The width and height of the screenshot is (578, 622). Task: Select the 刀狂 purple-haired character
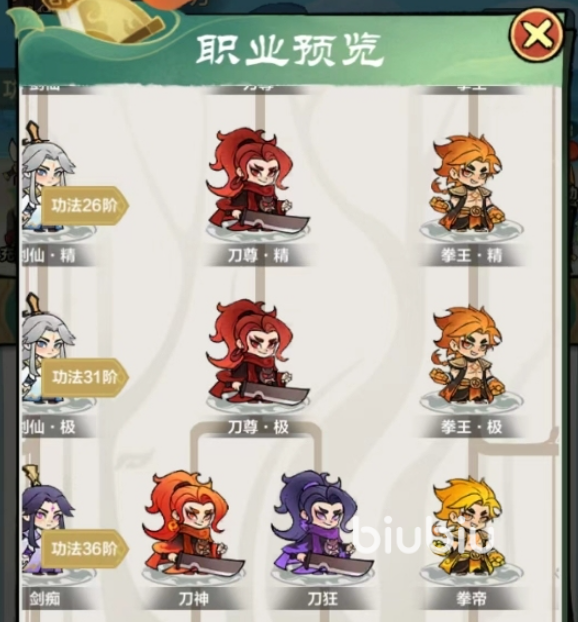click(x=322, y=528)
